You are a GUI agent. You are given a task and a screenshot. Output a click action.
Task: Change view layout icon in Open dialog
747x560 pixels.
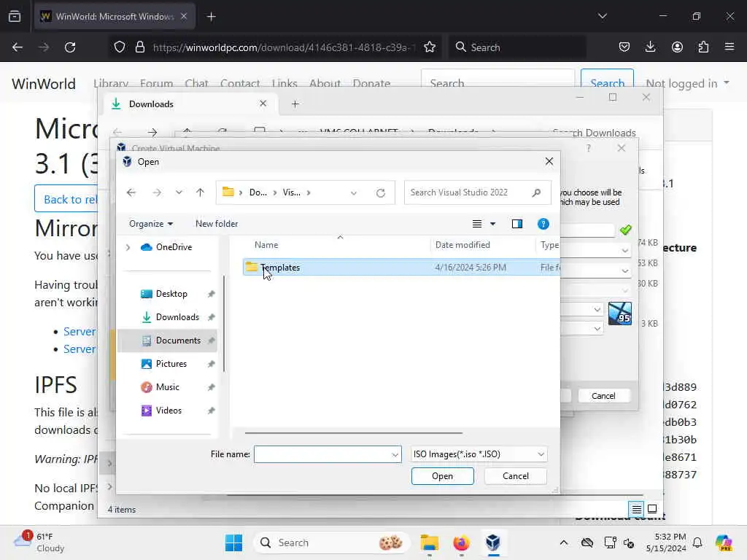pyautogui.click(x=477, y=224)
